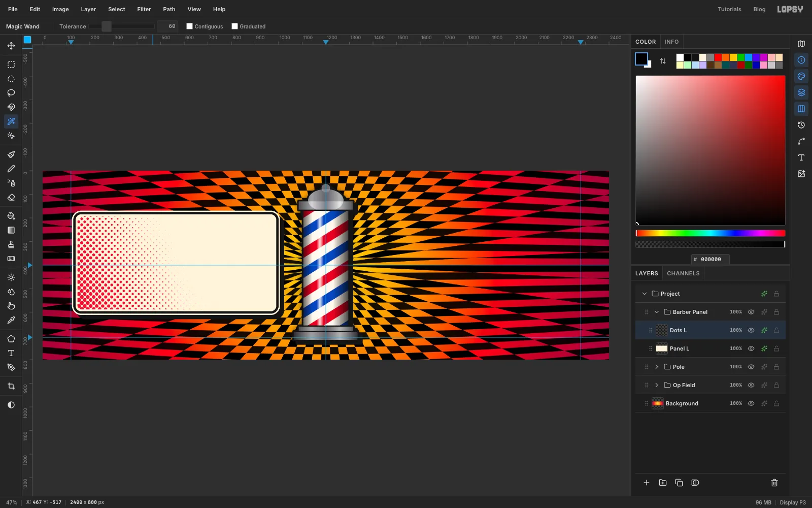Select the Eraser tool
Viewport: 812px width, 508px height.
11,197
